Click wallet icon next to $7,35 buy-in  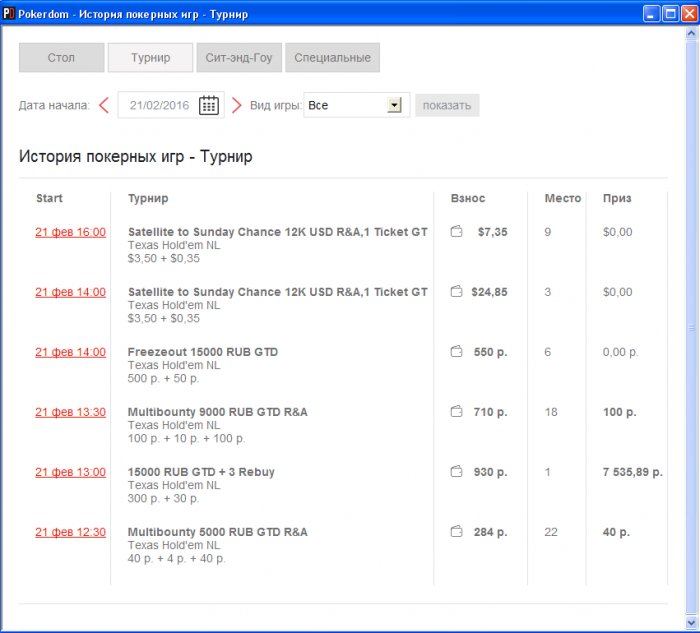[456, 231]
